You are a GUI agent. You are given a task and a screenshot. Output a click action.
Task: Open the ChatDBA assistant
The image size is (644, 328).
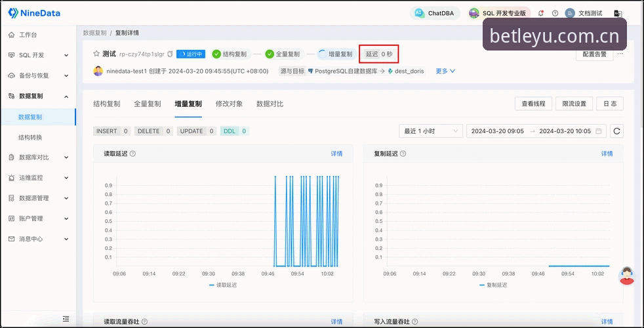(435, 13)
